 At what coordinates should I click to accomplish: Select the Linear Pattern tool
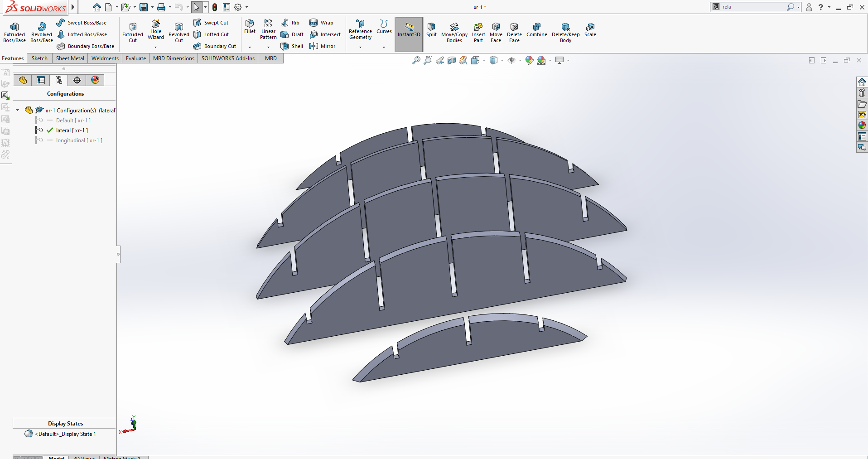(268, 30)
